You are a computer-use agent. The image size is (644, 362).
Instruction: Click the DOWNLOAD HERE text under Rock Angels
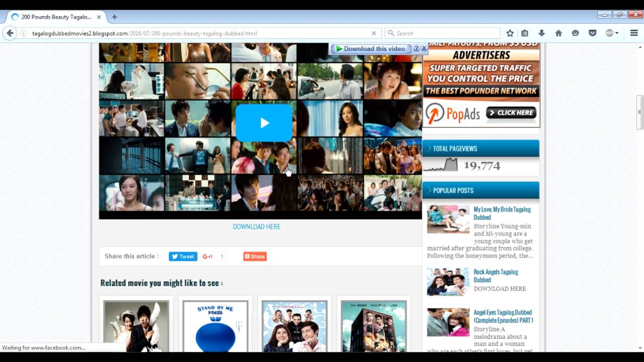500,289
